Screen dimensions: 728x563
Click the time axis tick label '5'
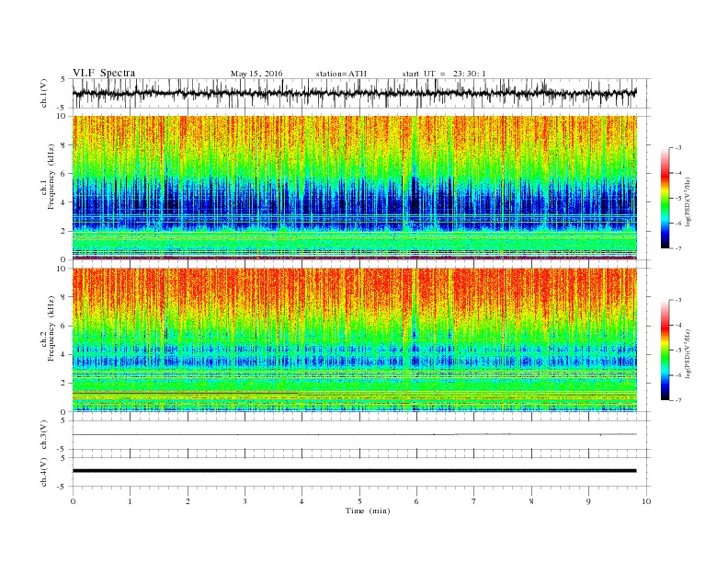[x=359, y=501]
